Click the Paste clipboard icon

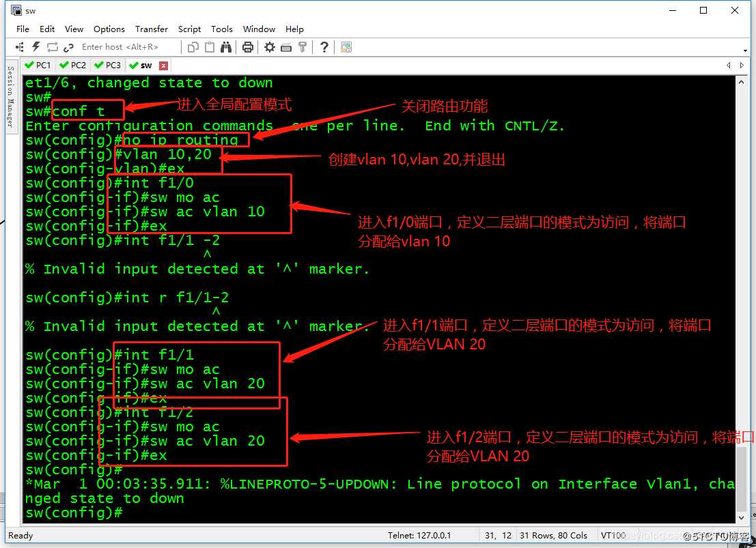click(209, 47)
